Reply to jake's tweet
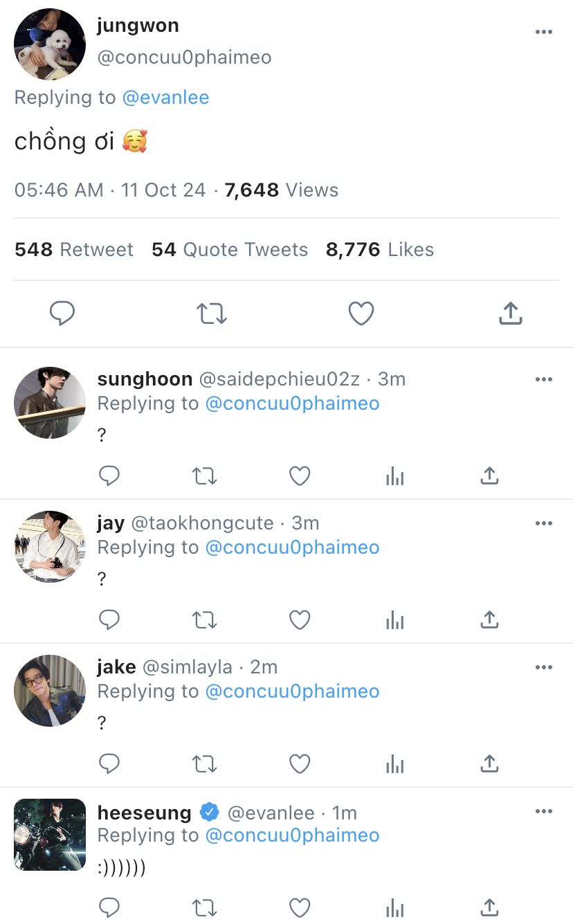The width and height of the screenshot is (573, 924). pyautogui.click(x=109, y=764)
